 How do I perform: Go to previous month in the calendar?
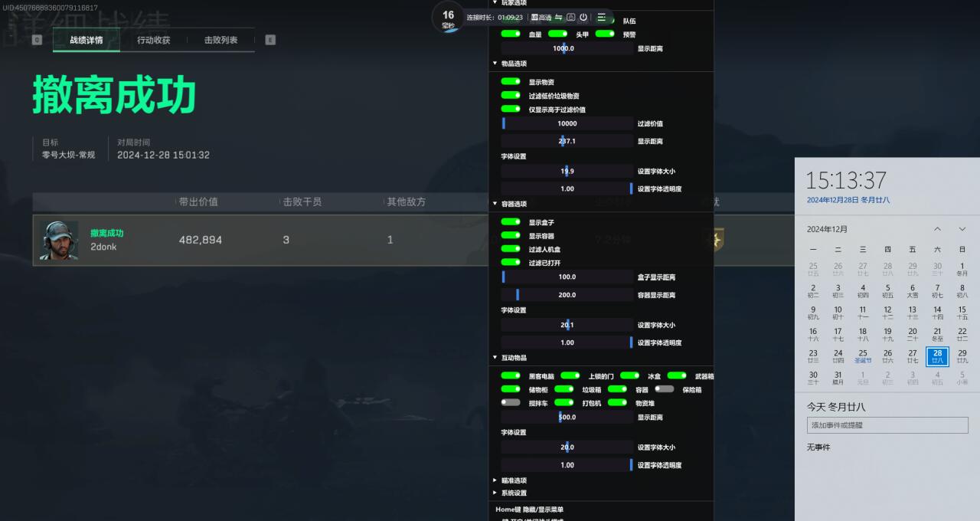937,229
